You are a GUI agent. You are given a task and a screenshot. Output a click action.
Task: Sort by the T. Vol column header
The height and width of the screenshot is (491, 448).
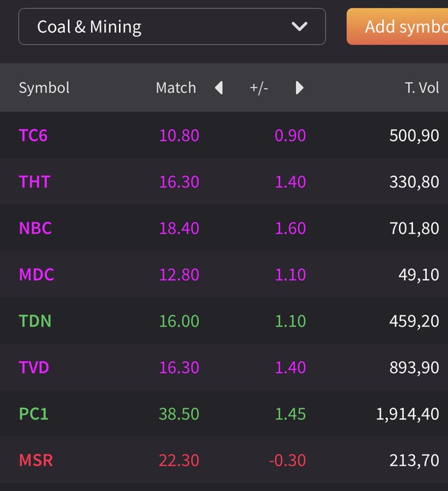(x=421, y=87)
